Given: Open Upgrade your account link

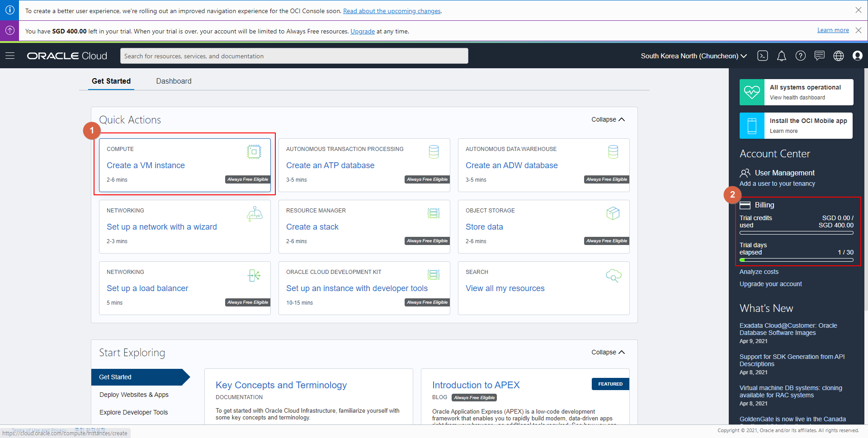Looking at the screenshot, I should (770, 284).
